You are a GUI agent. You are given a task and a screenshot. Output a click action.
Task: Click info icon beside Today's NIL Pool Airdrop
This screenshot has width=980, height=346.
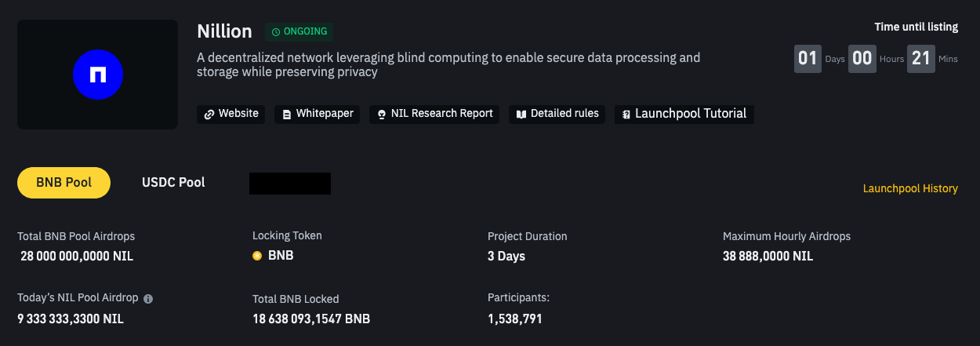click(x=148, y=298)
